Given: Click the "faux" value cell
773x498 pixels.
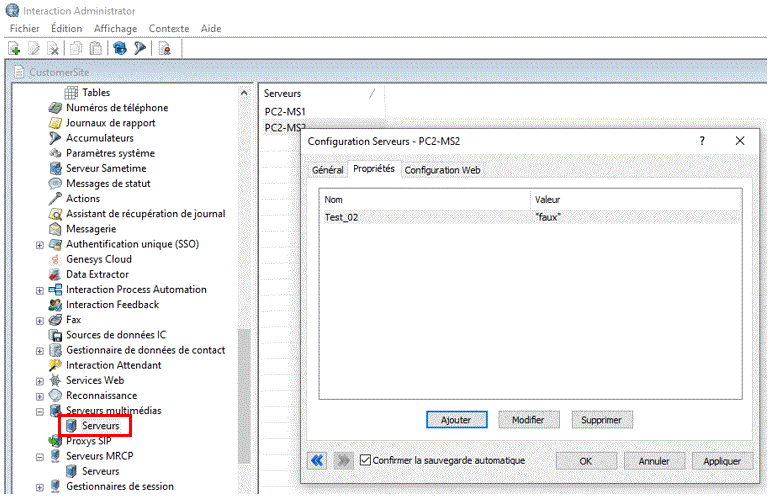Looking at the screenshot, I should [548, 217].
